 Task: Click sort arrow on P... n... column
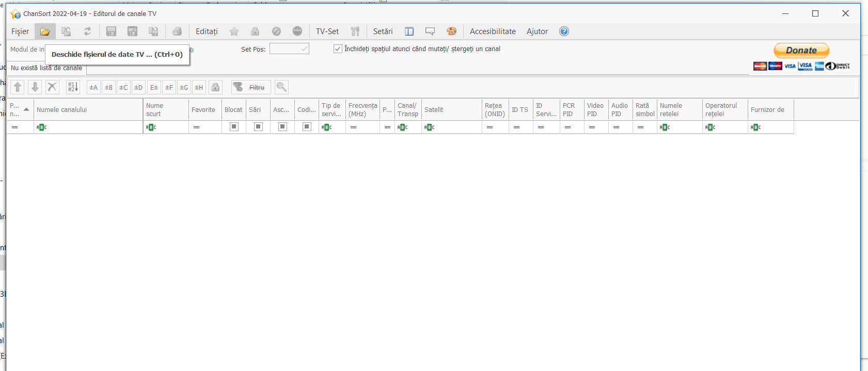pyautogui.click(x=26, y=109)
